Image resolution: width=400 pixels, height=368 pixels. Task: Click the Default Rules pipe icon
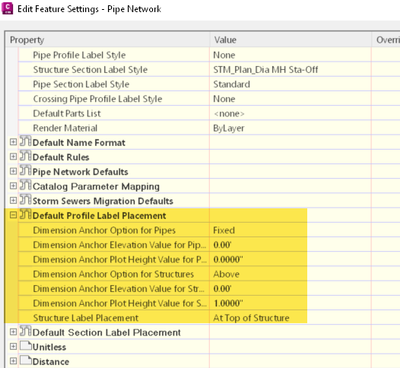25,156
